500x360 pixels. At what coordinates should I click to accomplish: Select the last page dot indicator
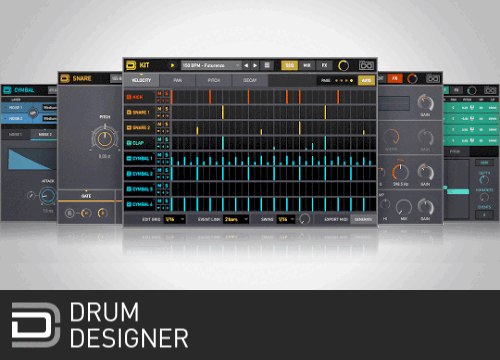point(351,80)
